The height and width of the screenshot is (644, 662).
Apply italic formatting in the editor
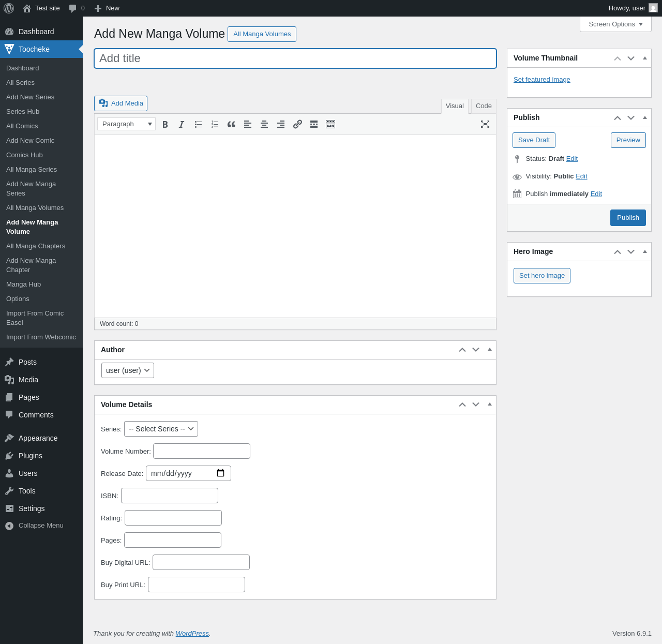point(182,124)
